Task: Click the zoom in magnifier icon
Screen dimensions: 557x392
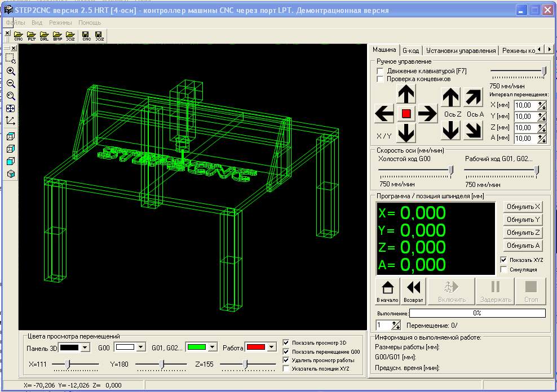Action: pyautogui.click(x=11, y=72)
